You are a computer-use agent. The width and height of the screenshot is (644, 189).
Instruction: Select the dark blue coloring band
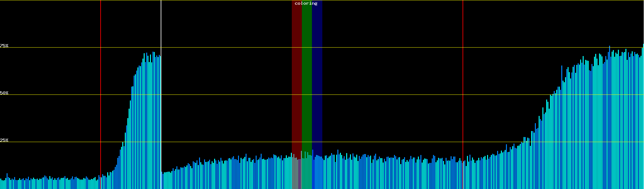click(317, 79)
